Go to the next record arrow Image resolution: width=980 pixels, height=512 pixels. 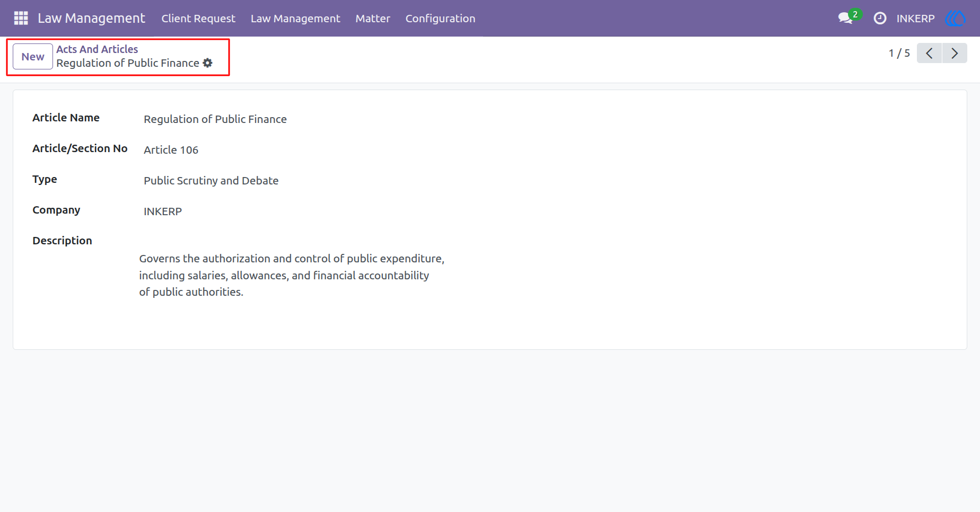(955, 53)
